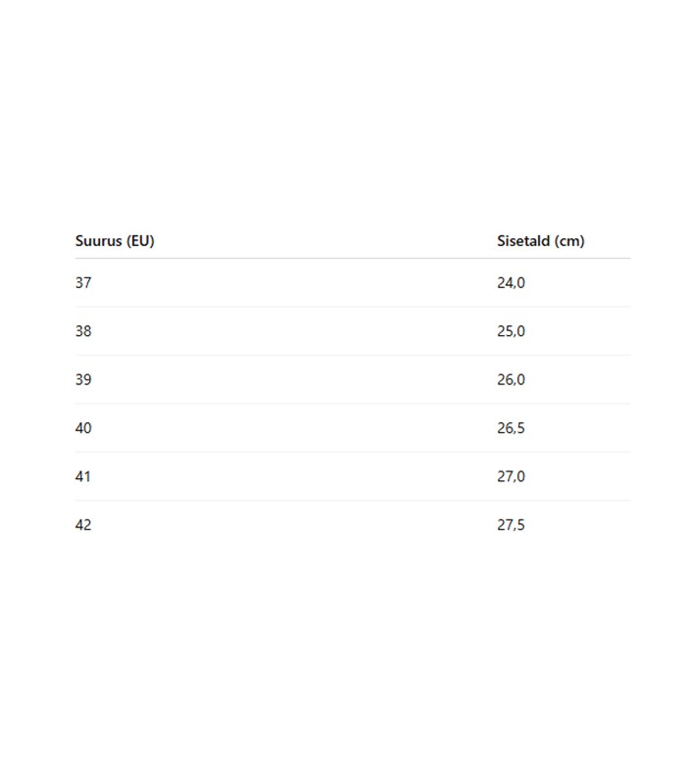Select the size 42 cell

[83, 525]
